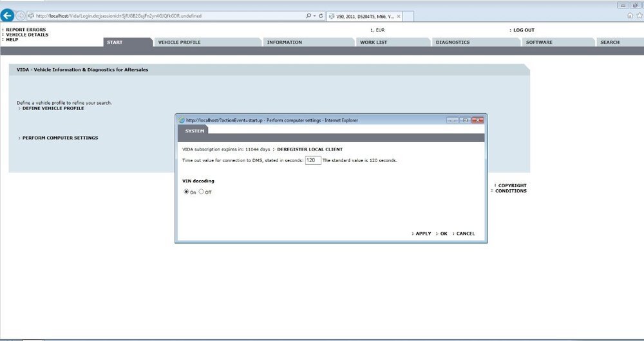Click DEREGISTER LOCAL CLIENT link
The height and width of the screenshot is (341, 644).
pos(309,149)
